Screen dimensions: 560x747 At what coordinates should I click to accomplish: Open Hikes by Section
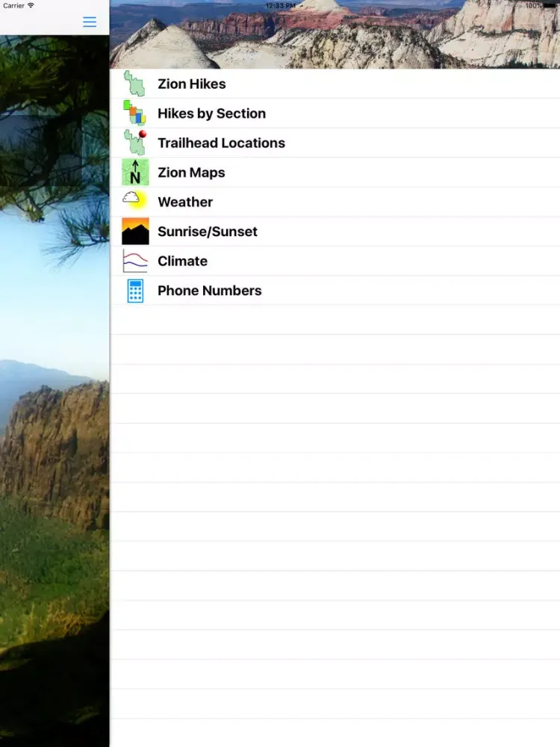(335, 114)
